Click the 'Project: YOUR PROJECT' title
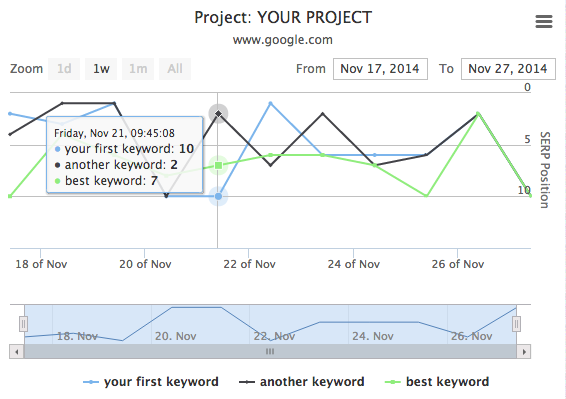The width and height of the screenshot is (566, 399). tap(283, 17)
